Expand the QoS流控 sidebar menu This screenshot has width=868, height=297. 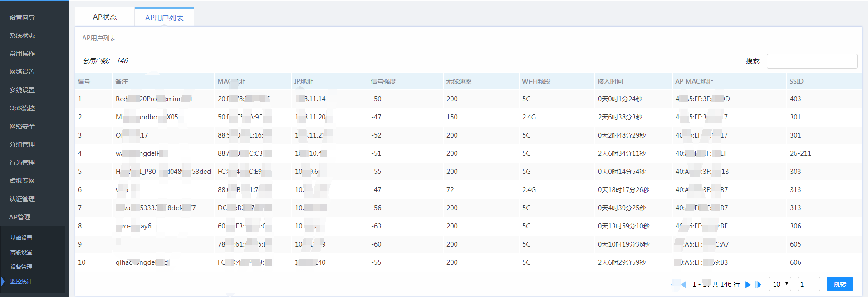tap(22, 108)
